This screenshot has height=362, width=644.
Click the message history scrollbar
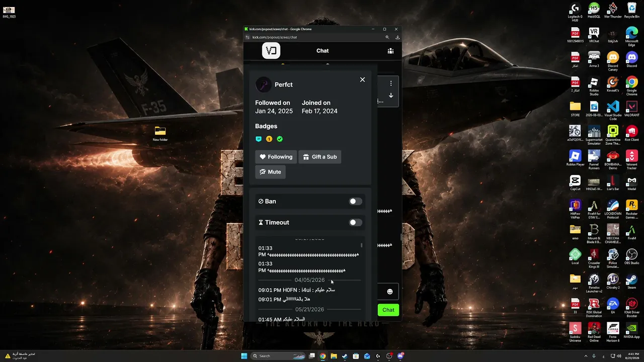click(x=361, y=245)
